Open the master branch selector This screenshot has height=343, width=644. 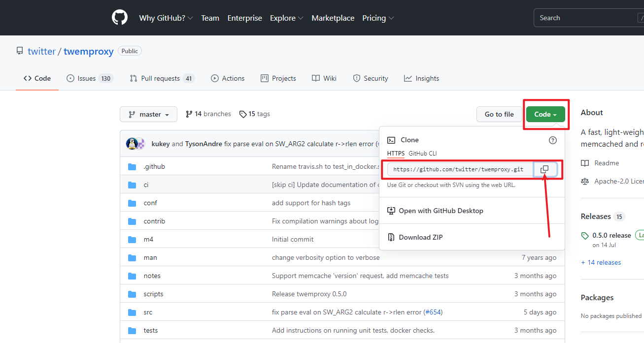pos(148,114)
